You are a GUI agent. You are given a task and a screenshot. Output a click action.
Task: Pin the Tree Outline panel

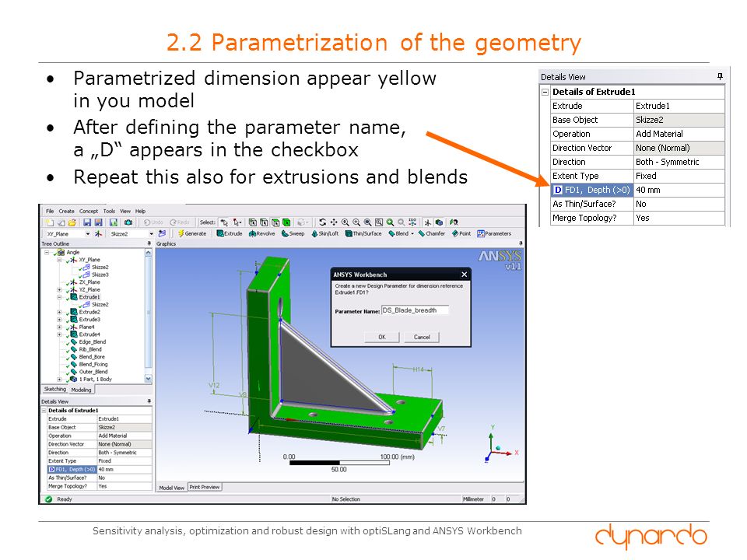pos(149,243)
